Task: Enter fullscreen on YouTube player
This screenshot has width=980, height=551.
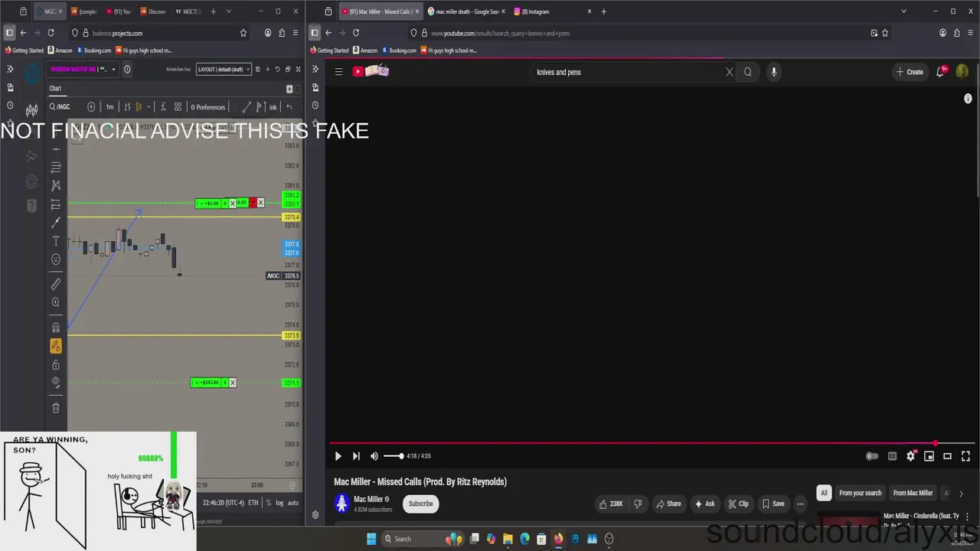Action: [x=965, y=456]
